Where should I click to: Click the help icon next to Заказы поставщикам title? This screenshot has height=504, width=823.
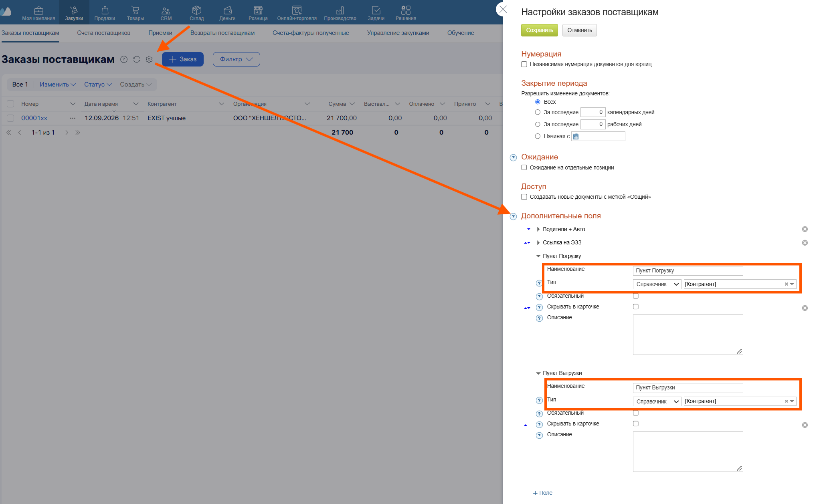(124, 59)
